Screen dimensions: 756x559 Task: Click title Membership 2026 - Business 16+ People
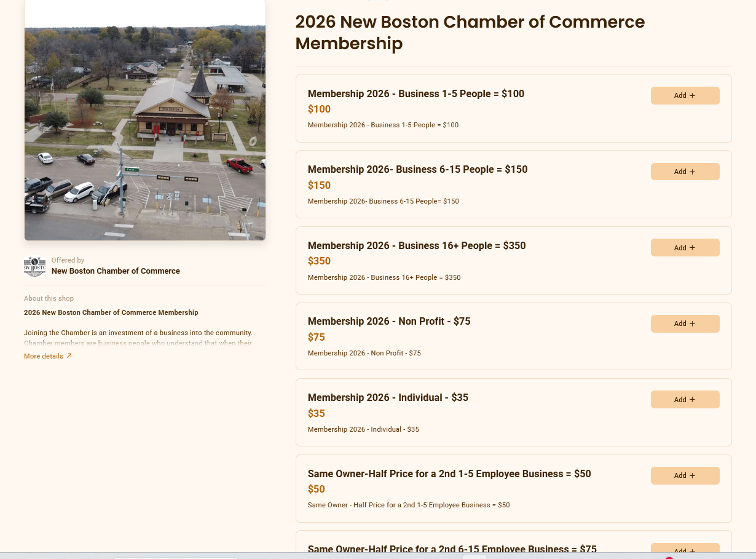tap(417, 245)
